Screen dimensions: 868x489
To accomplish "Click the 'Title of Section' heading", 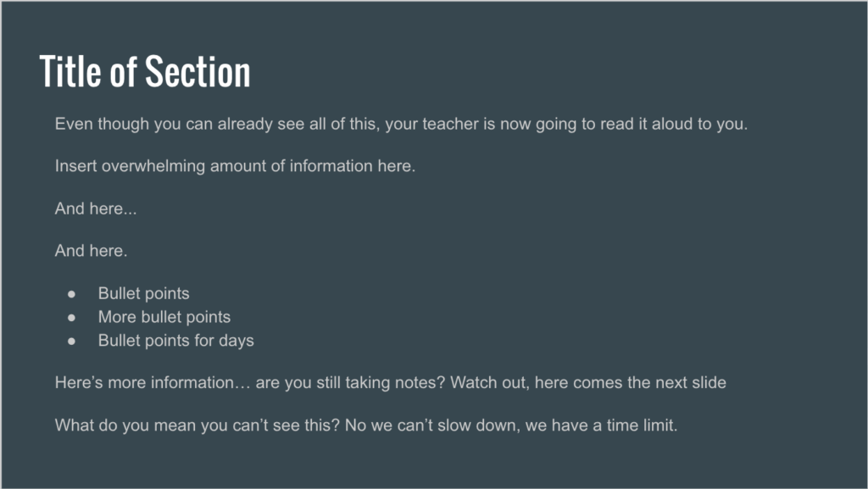I will click(145, 71).
